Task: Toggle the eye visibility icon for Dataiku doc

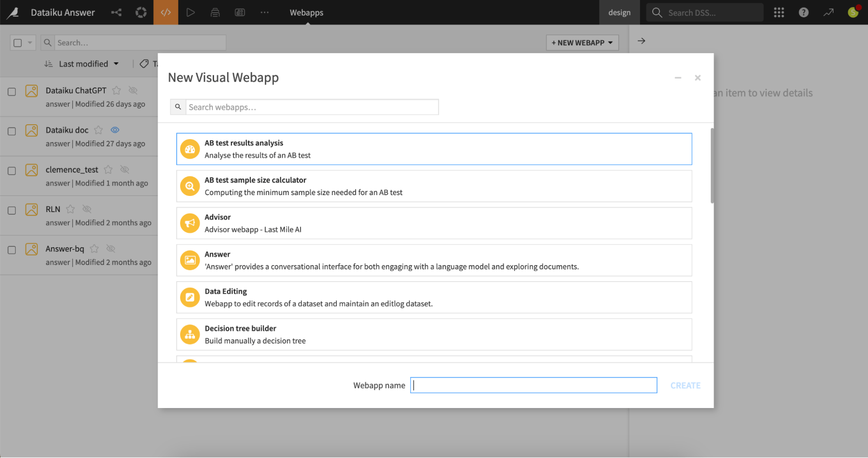Action: [x=115, y=130]
